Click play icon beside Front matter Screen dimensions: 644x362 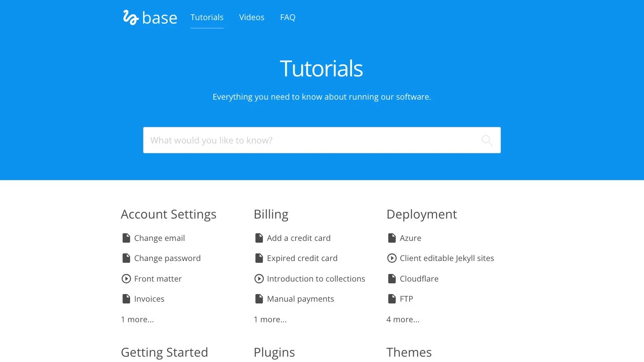(126, 279)
